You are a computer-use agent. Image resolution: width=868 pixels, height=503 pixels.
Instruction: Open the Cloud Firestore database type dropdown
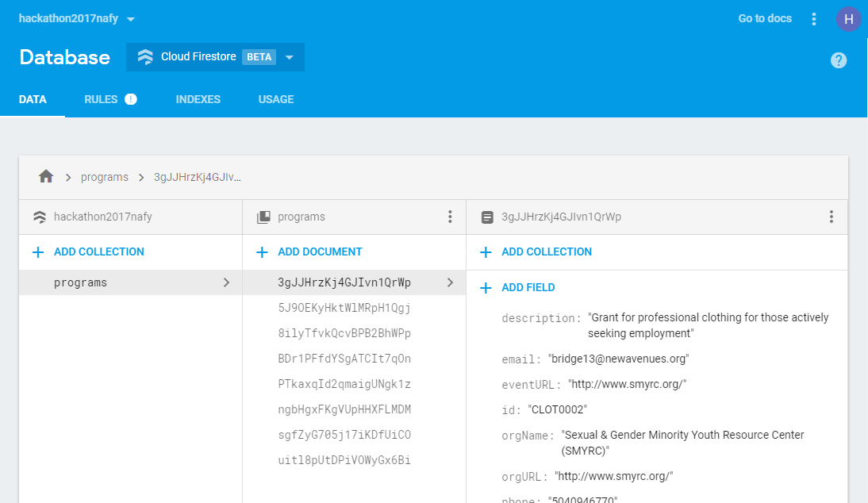click(215, 57)
